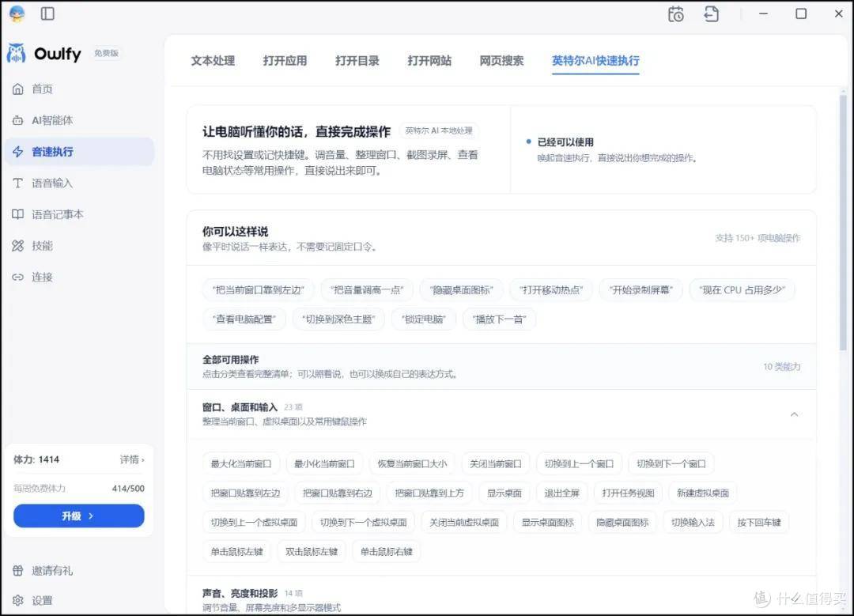Click the 语音记事本 book icon

18,214
